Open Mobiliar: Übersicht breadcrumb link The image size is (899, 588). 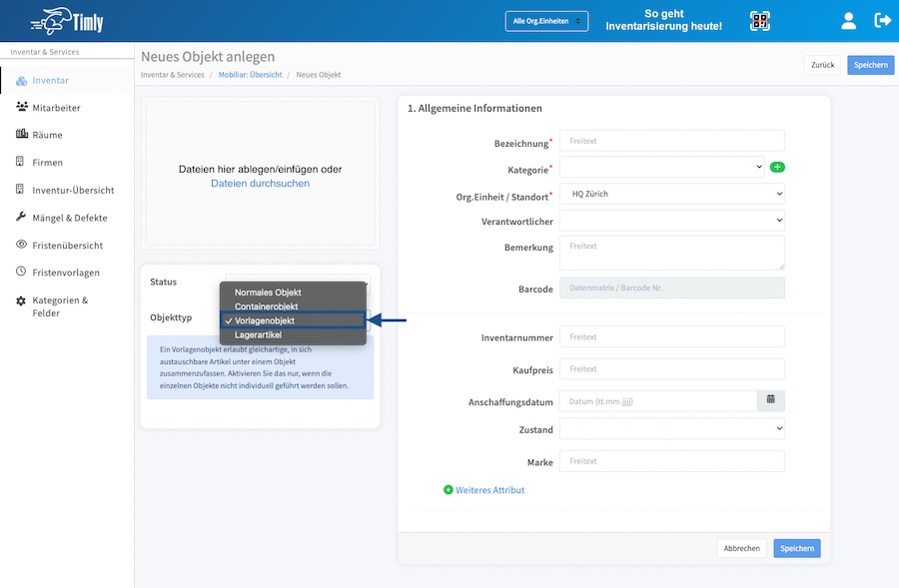click(250, 75)
